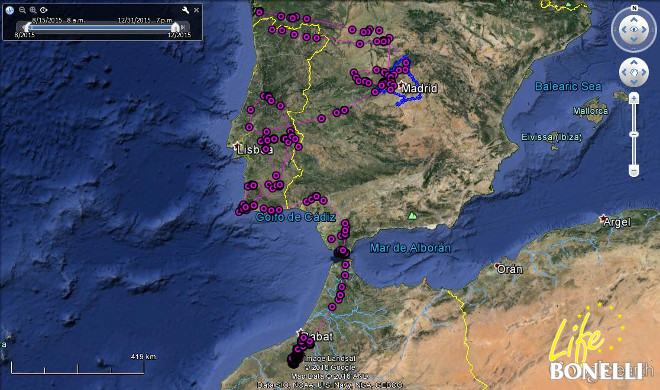660x390 pixels.
Task: Click the Lisboa placemark star
Action: (x=237, y=145)
